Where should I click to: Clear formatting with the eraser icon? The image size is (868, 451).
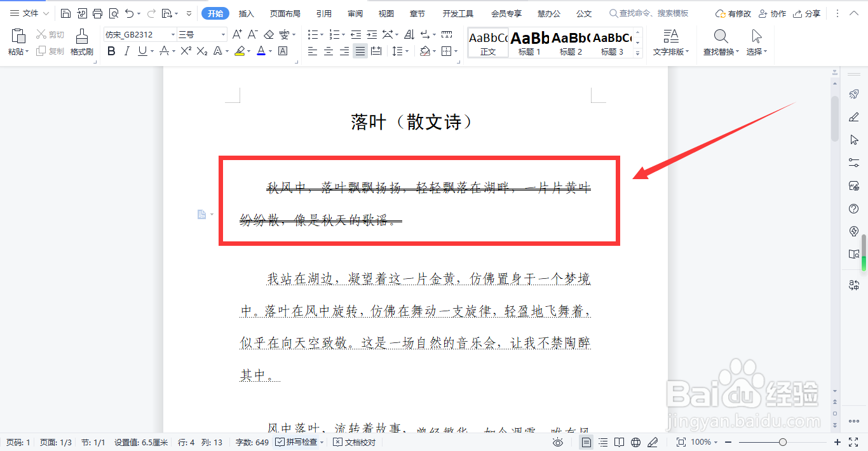(x=268, y=34)
